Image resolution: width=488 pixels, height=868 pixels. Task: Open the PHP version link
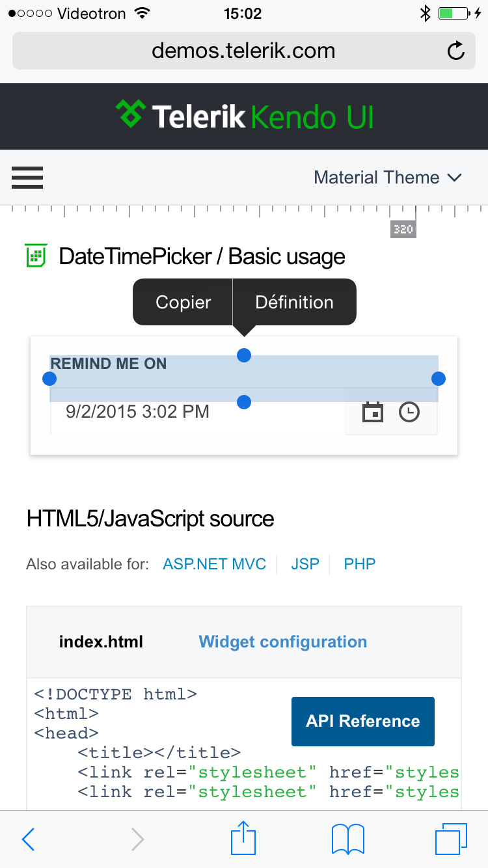tap(360, 564)
